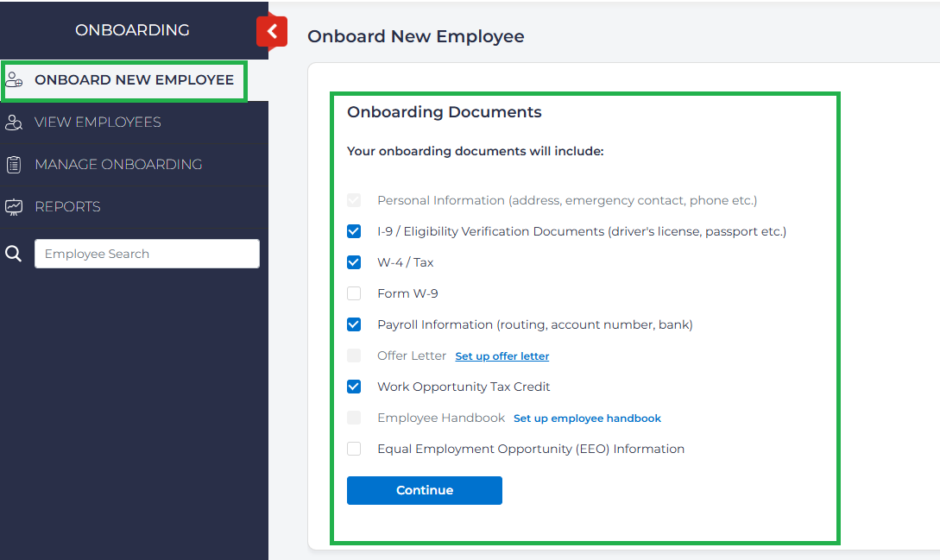Screen dimensions: 940x560
Task: Disable the Work Opportunity Tax Credit checkbox
Action: (x=354, y=387)
